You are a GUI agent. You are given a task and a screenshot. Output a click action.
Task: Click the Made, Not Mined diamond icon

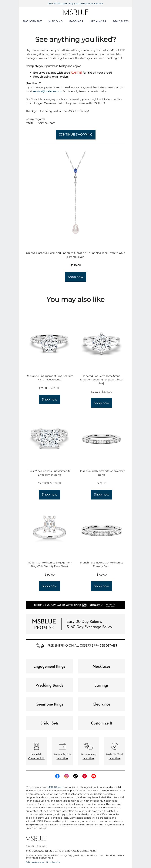click(114, 746)
